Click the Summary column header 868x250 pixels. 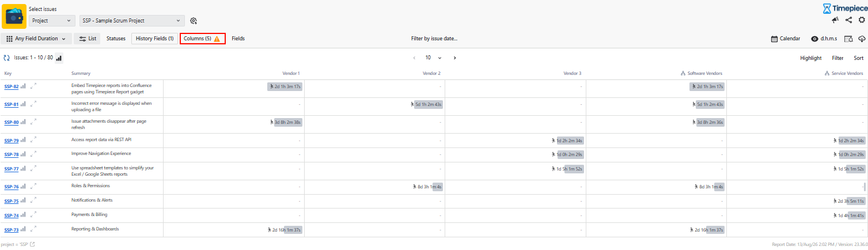81,73
